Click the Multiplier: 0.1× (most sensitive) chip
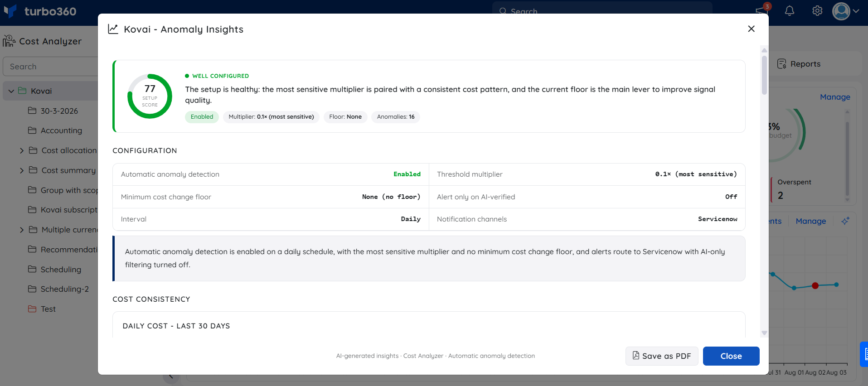 pyautogui.click(x=271, y=117)
